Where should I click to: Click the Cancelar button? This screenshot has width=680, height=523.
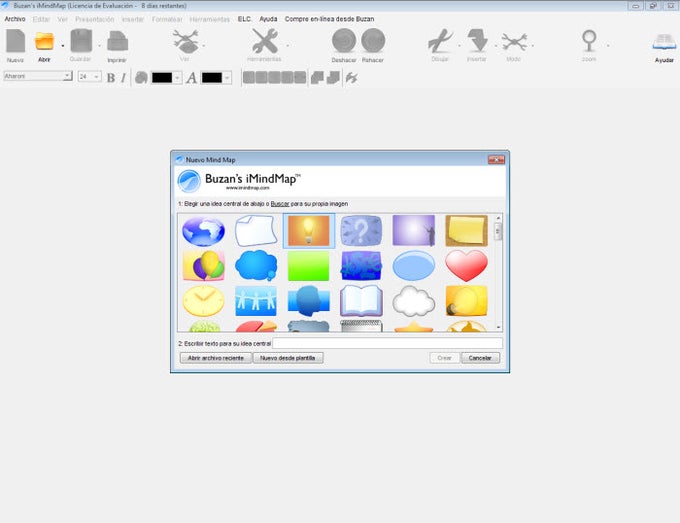coord(480,358)
